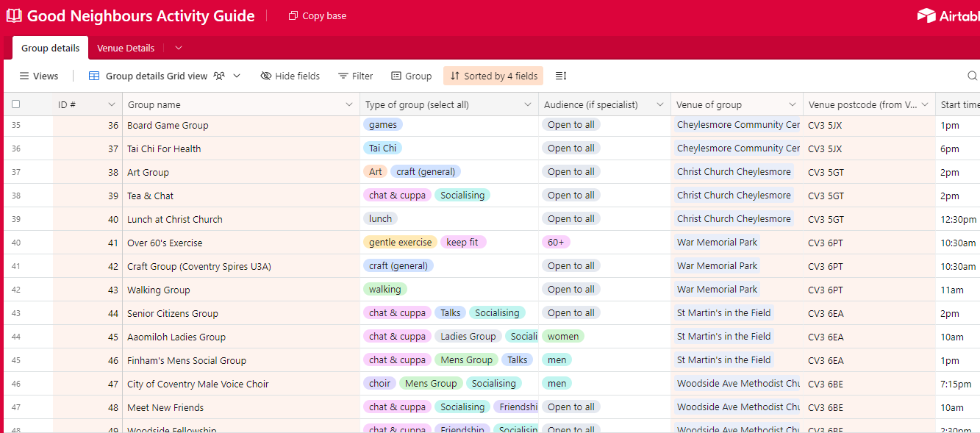Screen dimensions: 980x433
Task: Open the Views sidebar hamburger
Action: (x=24, y=76)
